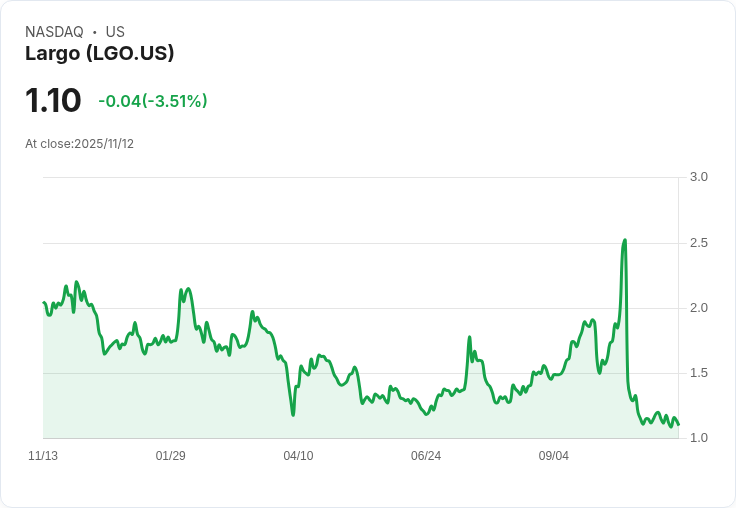Click the 1.0 y-axis price label
The height and width of the screenshot is (508, 736).
tap(699, 438)
